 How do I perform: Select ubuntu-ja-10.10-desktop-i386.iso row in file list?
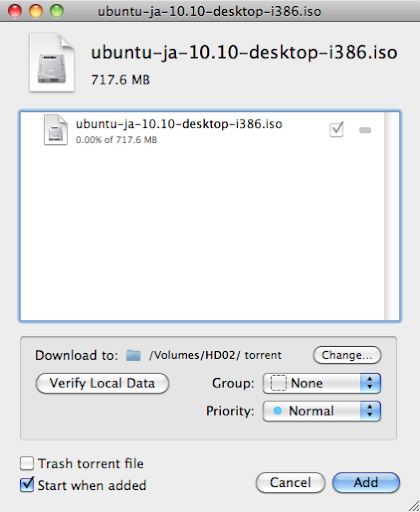[202, 130]
